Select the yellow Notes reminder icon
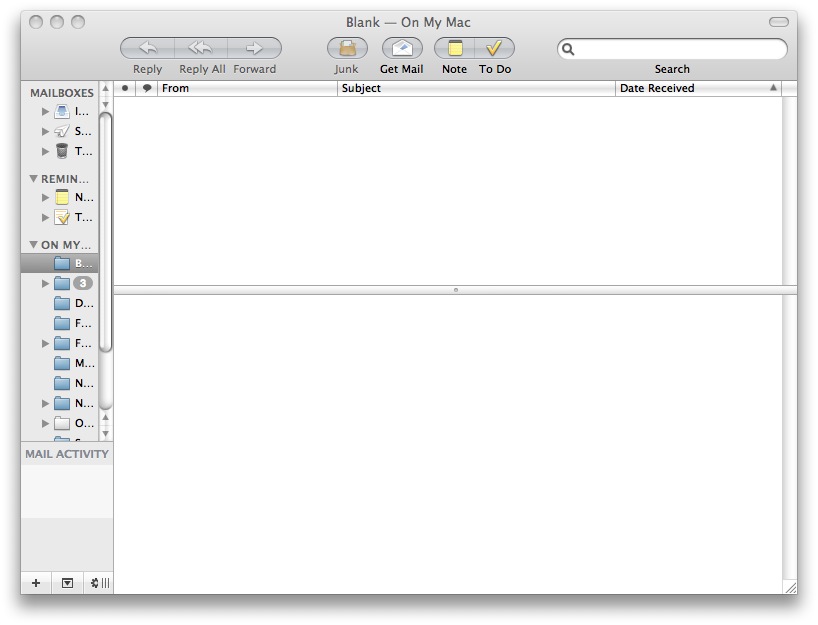Screen dimensions: 818x625 point(62,197)
